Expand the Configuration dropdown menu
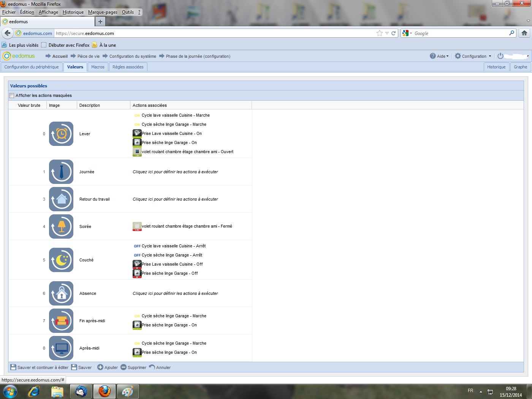This screenshot has height=399, width=532. pyautogui.click(x=473, y=56)
